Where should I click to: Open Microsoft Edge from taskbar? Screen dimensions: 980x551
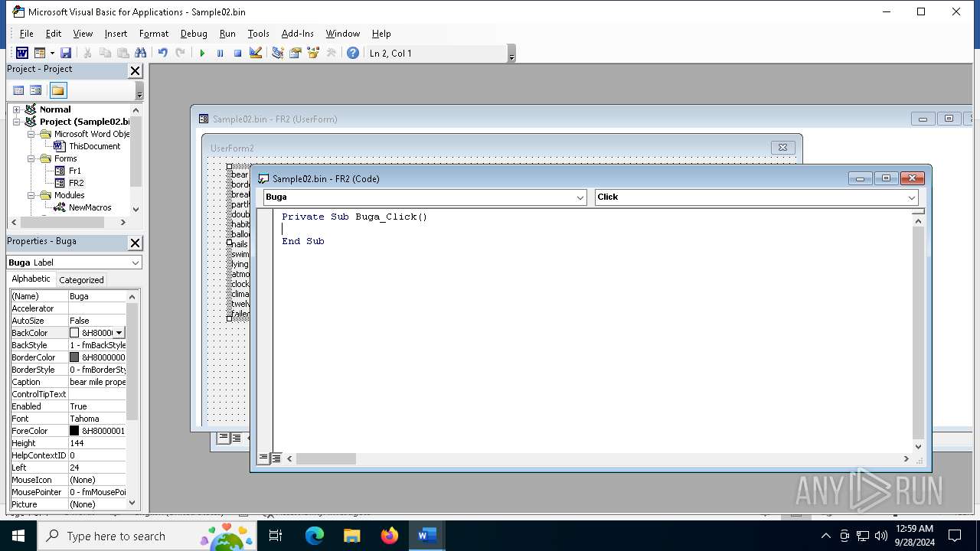pyautogui.click(x=315, y=536)
